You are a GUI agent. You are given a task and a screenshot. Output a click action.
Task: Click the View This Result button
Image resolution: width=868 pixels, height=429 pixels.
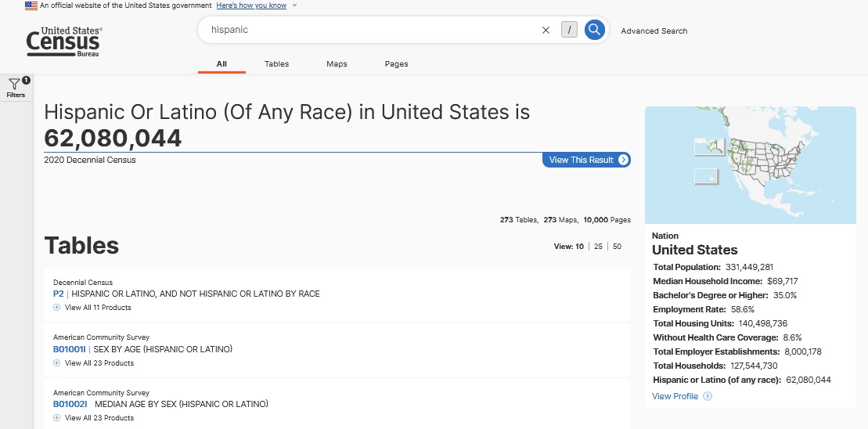(586, 160)
